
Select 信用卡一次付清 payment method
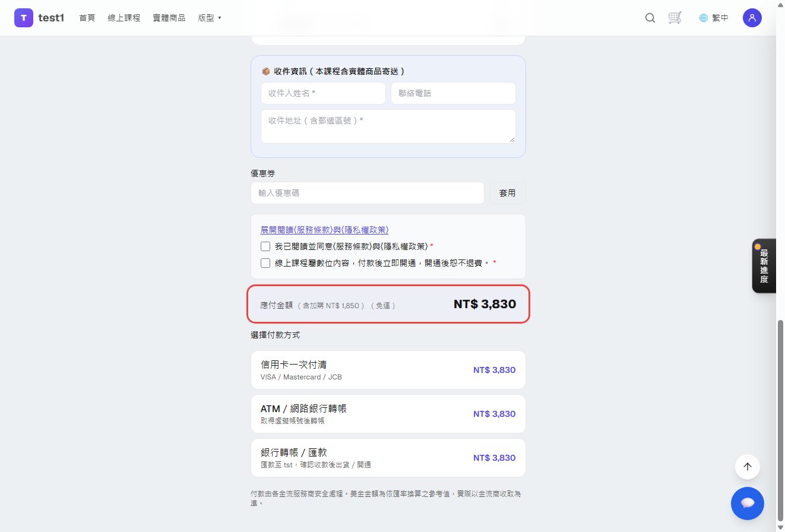388,370
